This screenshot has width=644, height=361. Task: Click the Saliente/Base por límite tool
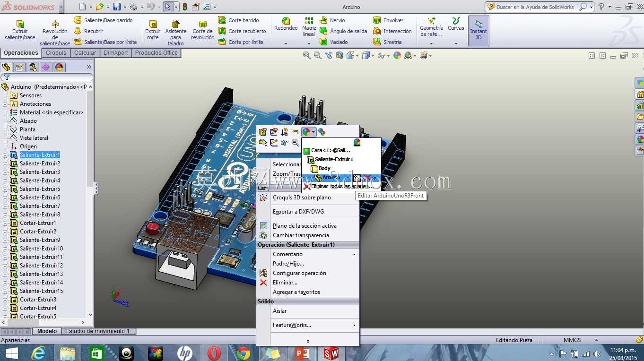[x=105, y=42]
